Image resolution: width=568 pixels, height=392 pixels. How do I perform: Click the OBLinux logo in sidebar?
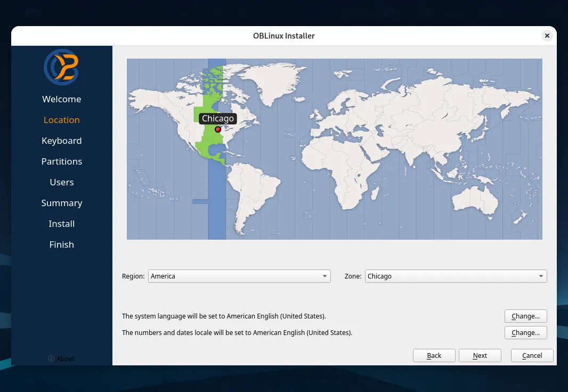pyautogui.click(x=61, y=67)
